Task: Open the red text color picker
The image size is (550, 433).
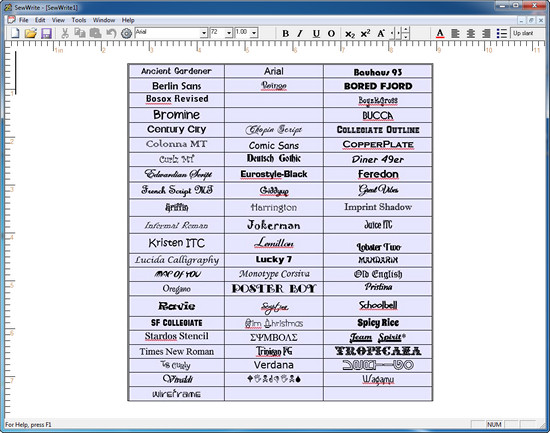Action: tap(440, 33)
